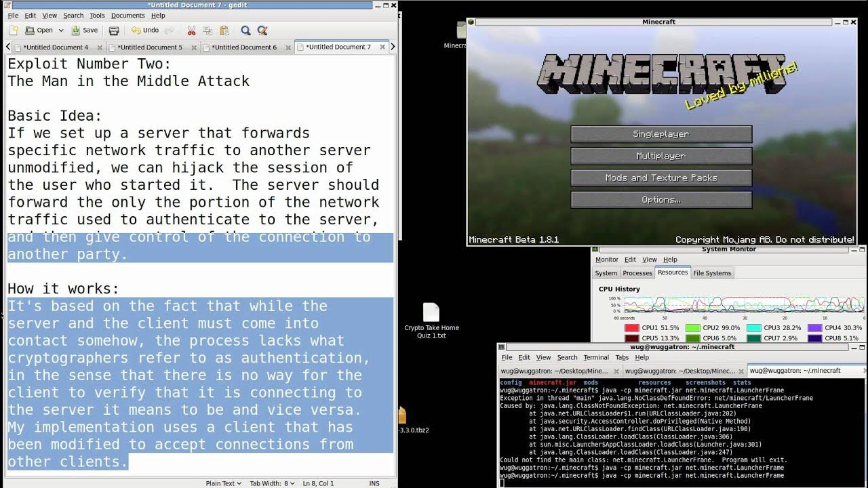
Task: Save the current gedit document
Action: pos(85,30)
